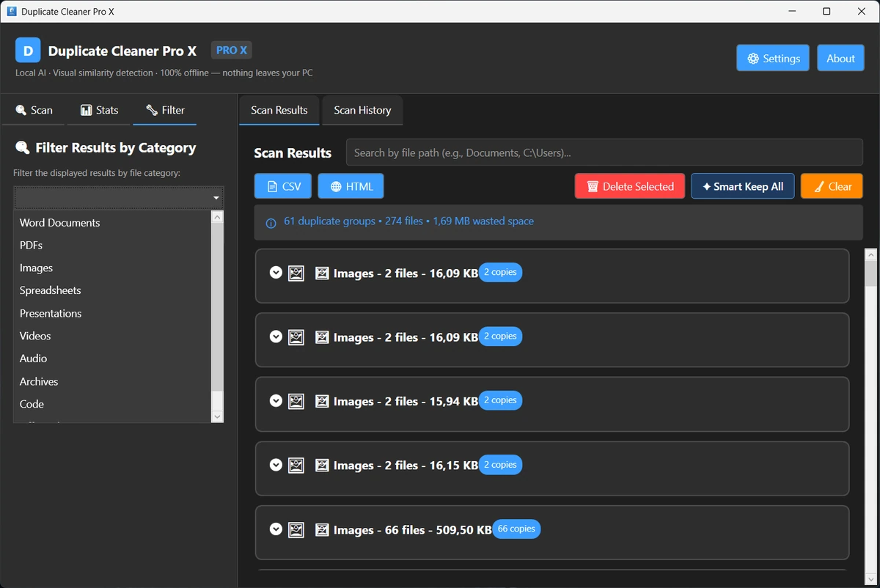Export results as CSV

point(283,186)
